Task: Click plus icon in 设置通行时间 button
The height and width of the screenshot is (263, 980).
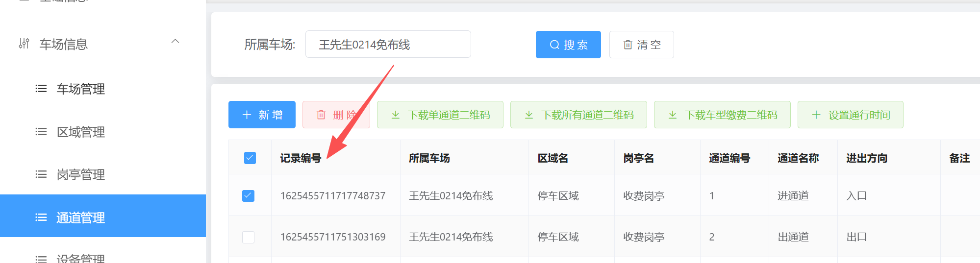Action: (816, 115)
